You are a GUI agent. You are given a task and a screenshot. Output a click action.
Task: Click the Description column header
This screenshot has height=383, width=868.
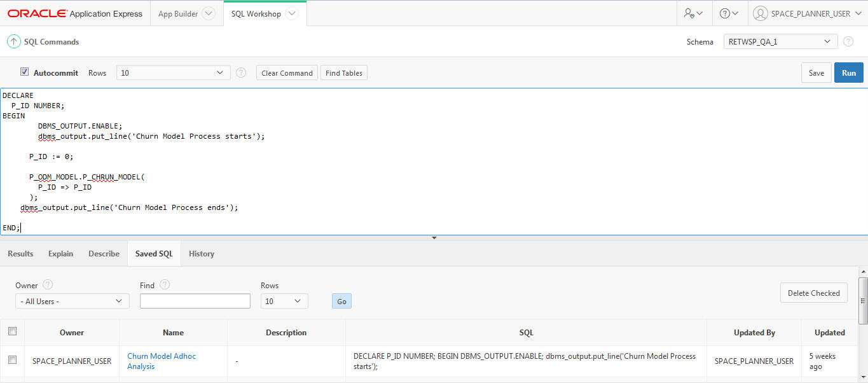click(x=286, y=332)
